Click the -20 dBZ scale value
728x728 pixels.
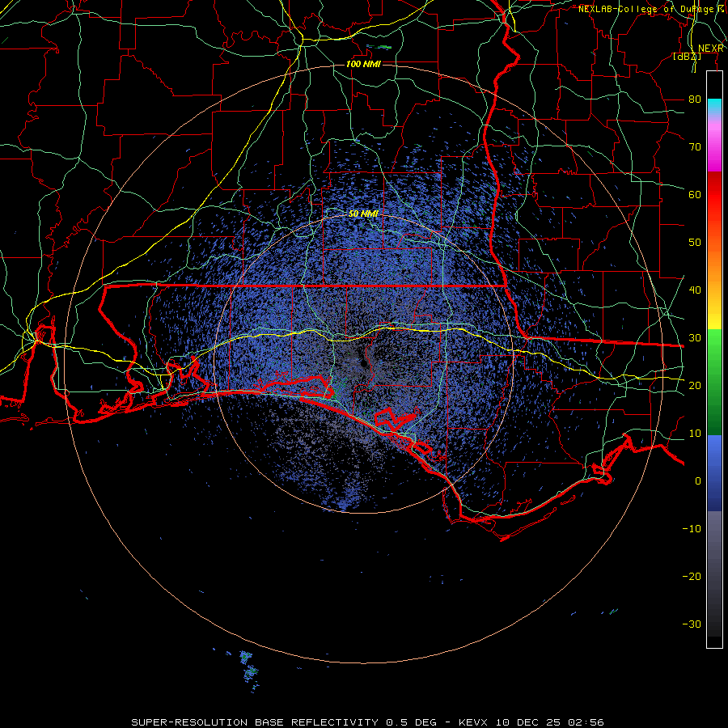click(x=692, y=576)
